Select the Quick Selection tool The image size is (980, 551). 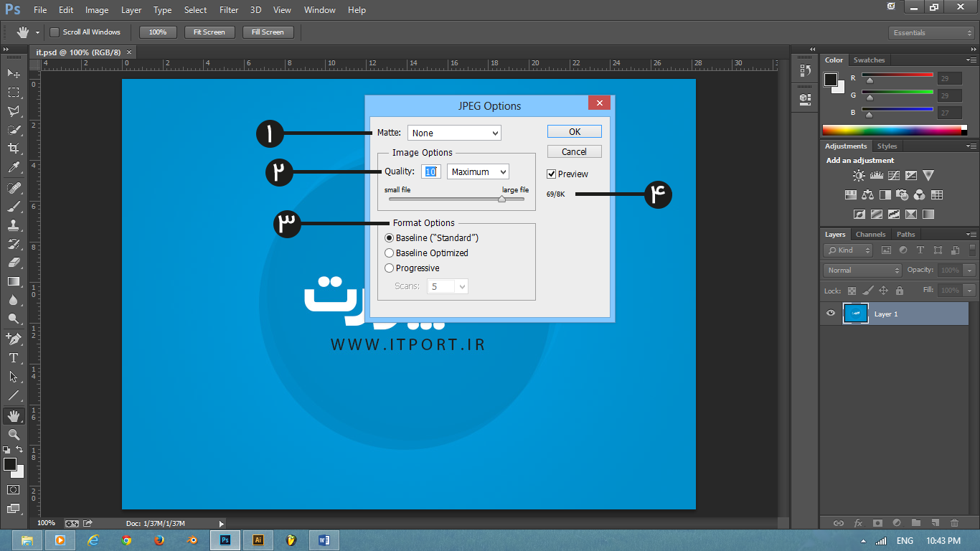click(14, 130)
